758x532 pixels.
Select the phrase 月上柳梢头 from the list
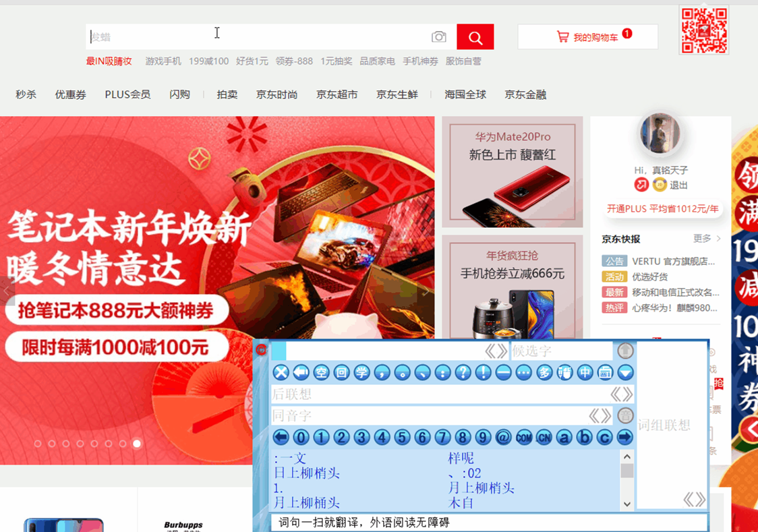pos(481,488)
